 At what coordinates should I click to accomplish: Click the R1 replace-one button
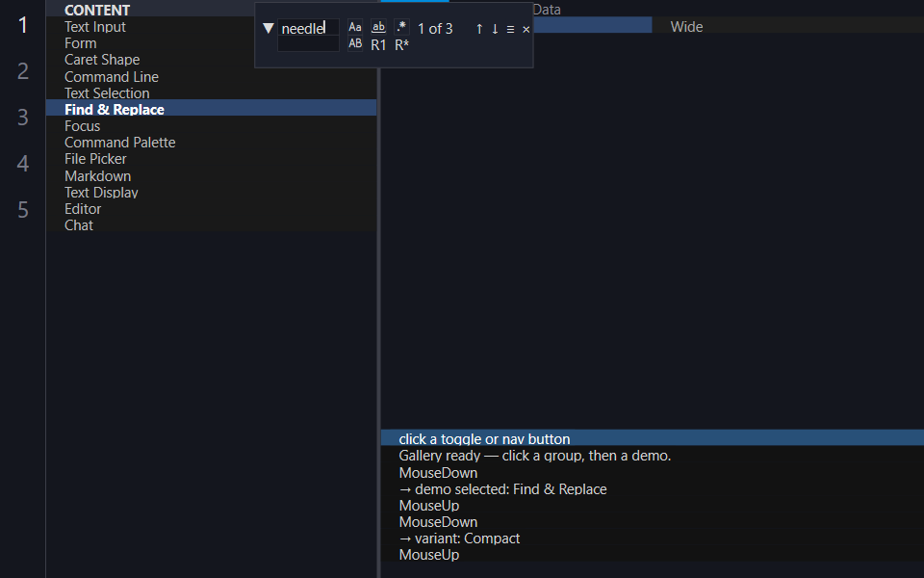pyautogui.click(x=378, y=45)
